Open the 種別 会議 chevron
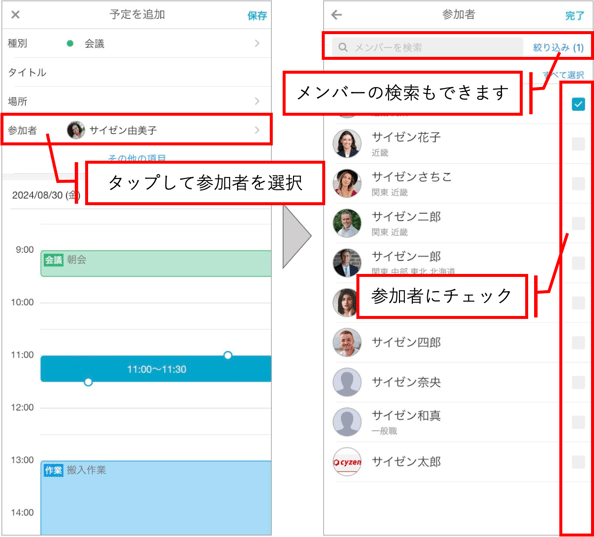The image size is (594, 537). coord(257,44)
